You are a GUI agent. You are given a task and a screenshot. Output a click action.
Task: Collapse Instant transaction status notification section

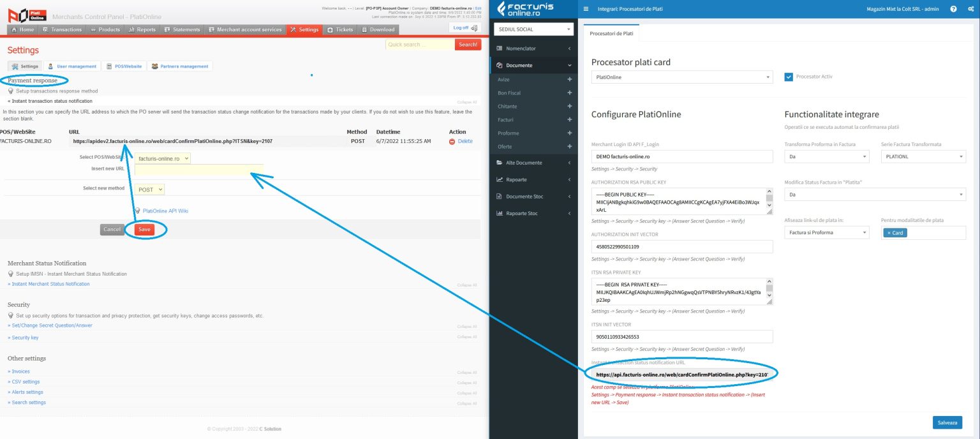50,101
